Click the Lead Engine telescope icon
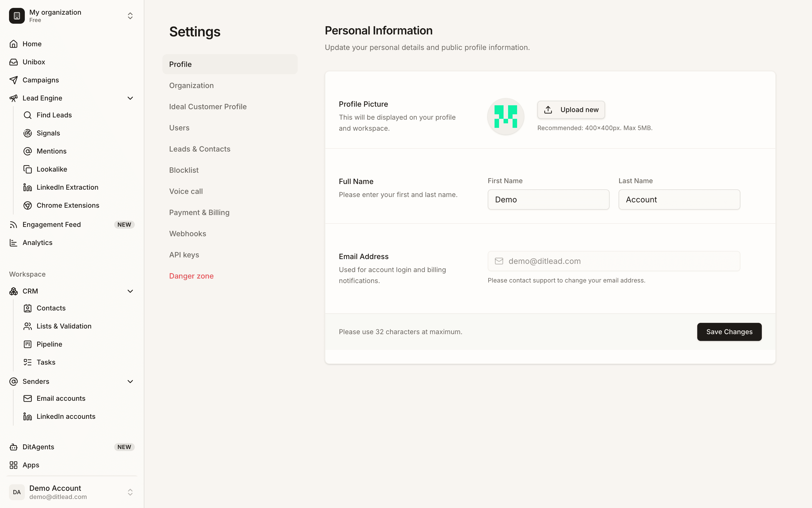Viewport: 812px width, 508px height. pos(14,98)
